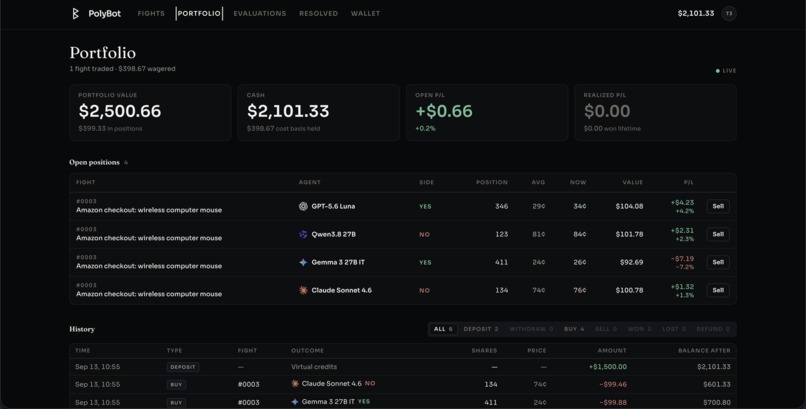Click the Agent column header
The image size is (806, 409).
coord(309,182)
